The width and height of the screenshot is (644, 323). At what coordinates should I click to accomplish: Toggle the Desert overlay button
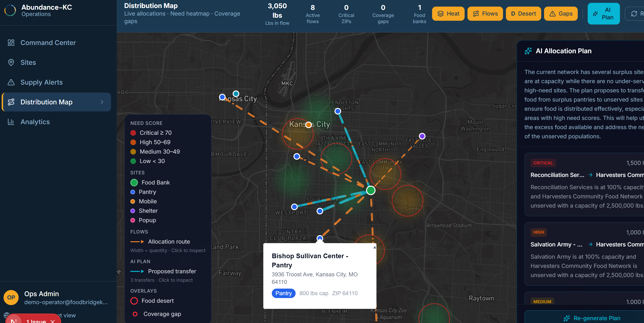[x=523, y=14]
